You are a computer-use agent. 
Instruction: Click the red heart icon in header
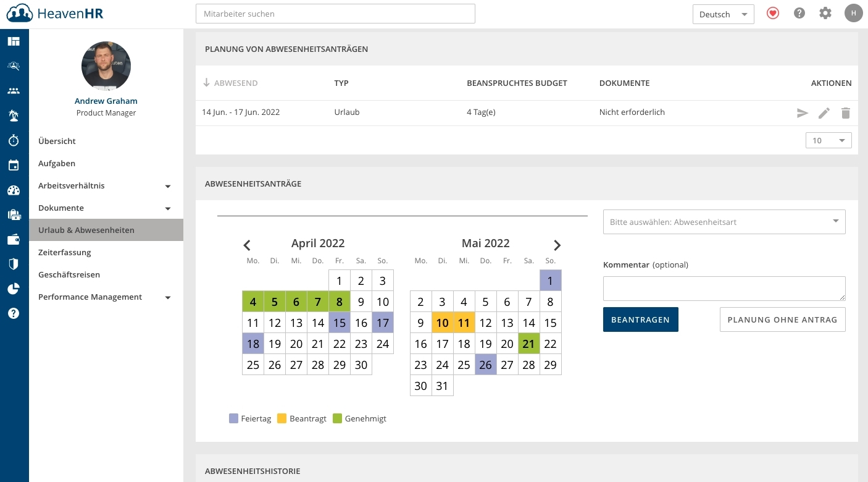click(773, 13)
